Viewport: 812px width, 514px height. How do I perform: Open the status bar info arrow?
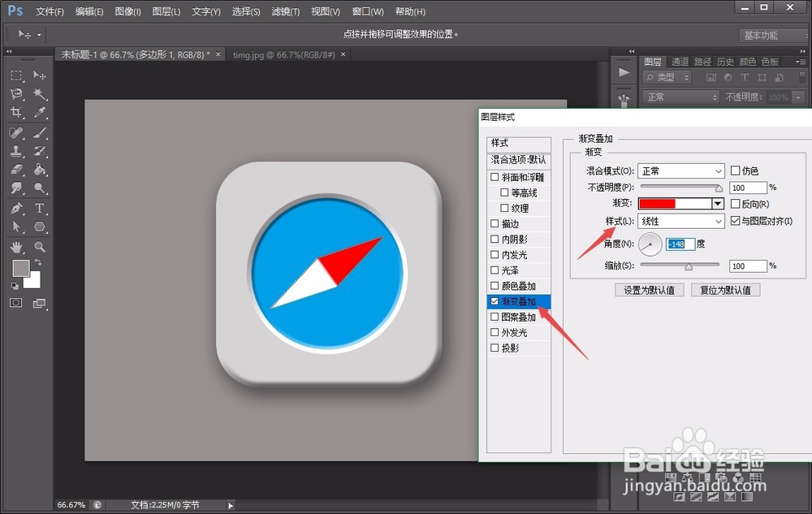(231, 505)
